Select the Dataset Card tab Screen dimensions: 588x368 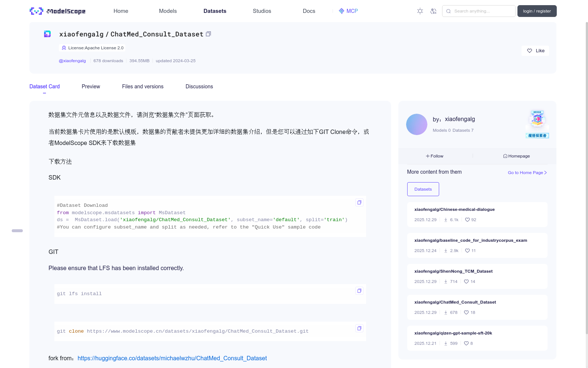pyautogui.click(x=44, y=86)
